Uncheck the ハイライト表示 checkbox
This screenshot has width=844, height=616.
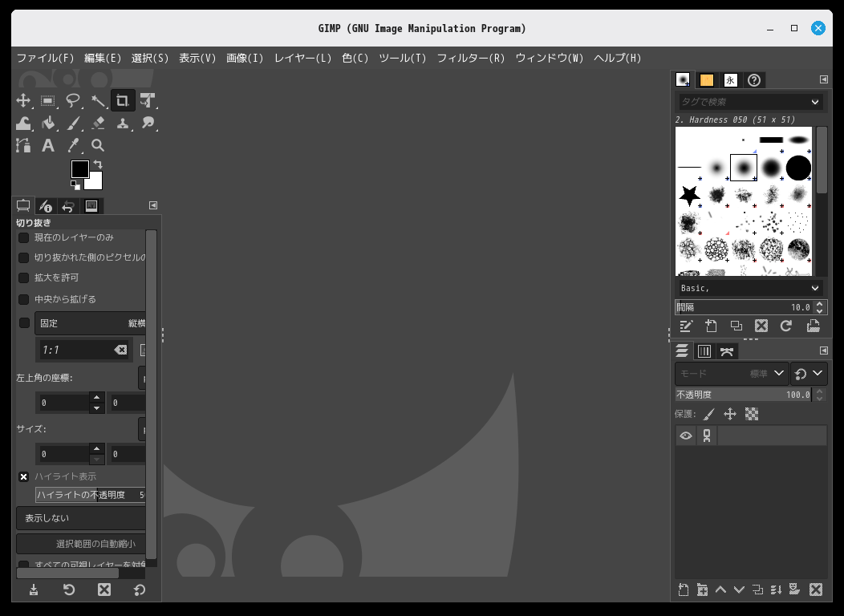pos(24,476)
